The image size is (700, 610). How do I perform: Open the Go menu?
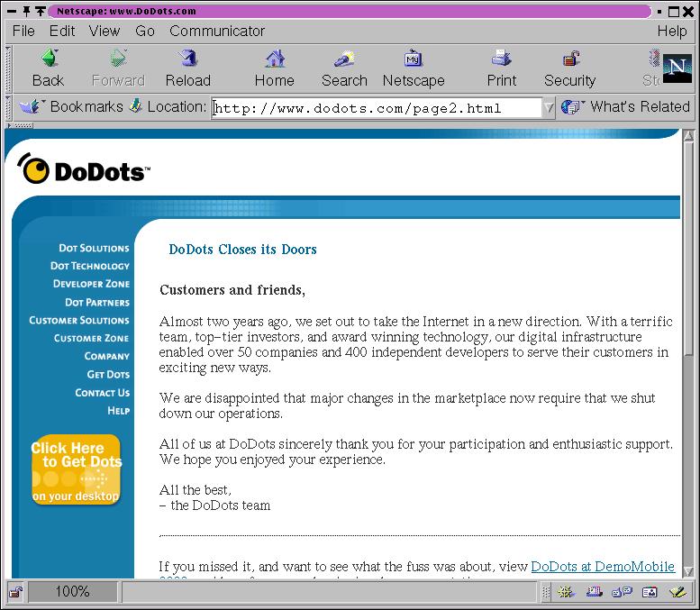pos(145,31)
